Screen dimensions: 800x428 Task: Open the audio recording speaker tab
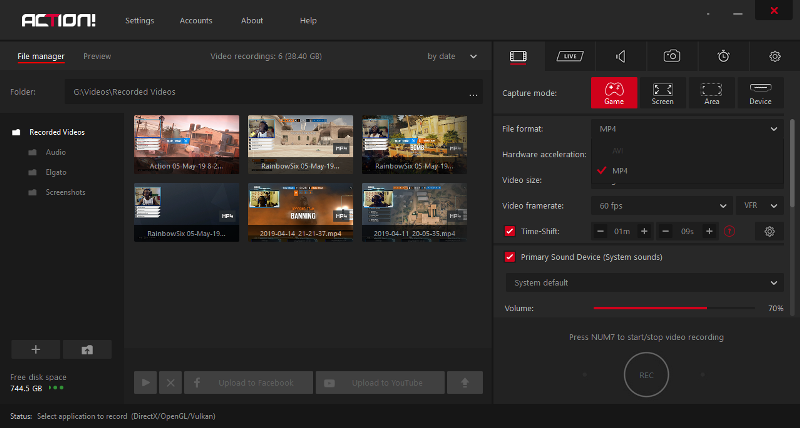click(x=620, y=56)
